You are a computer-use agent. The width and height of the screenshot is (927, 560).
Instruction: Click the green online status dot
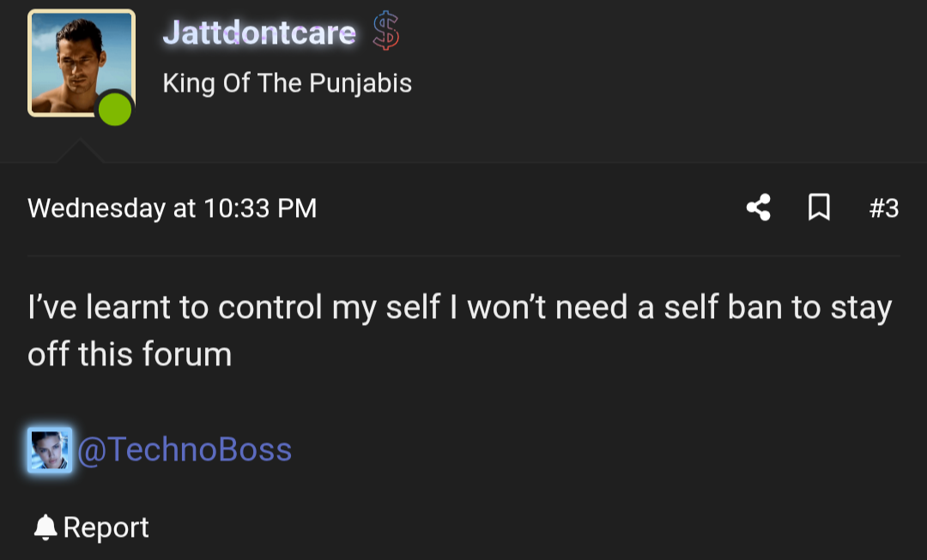115,110
